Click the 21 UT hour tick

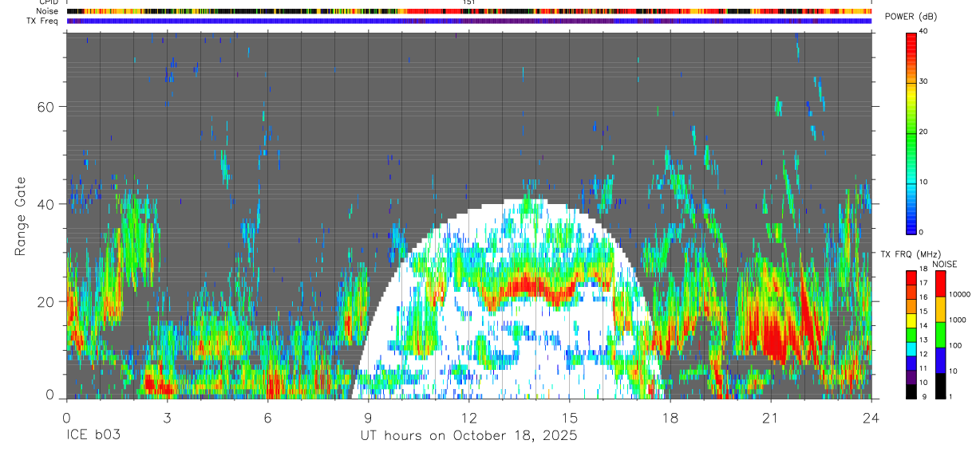[x=771, y=417]
